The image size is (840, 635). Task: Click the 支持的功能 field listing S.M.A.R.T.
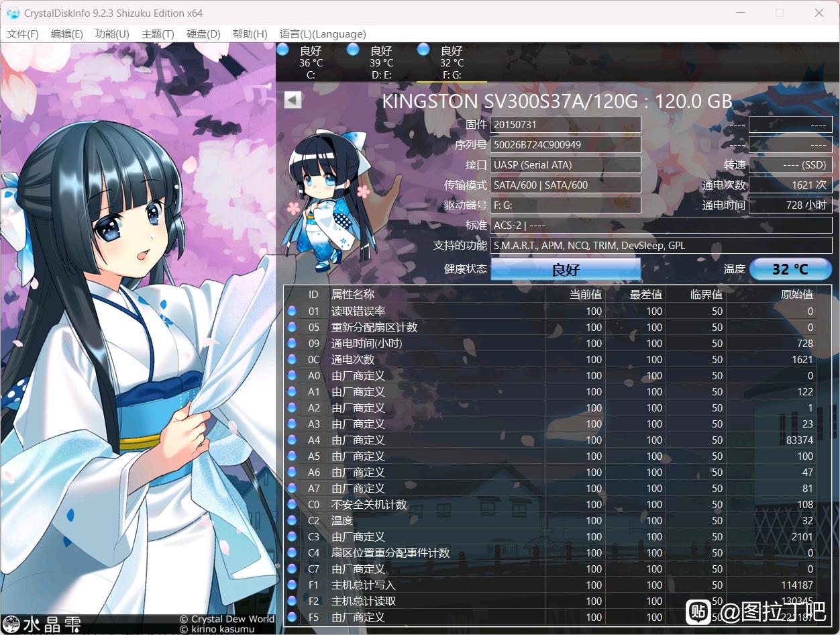(662, 245)
